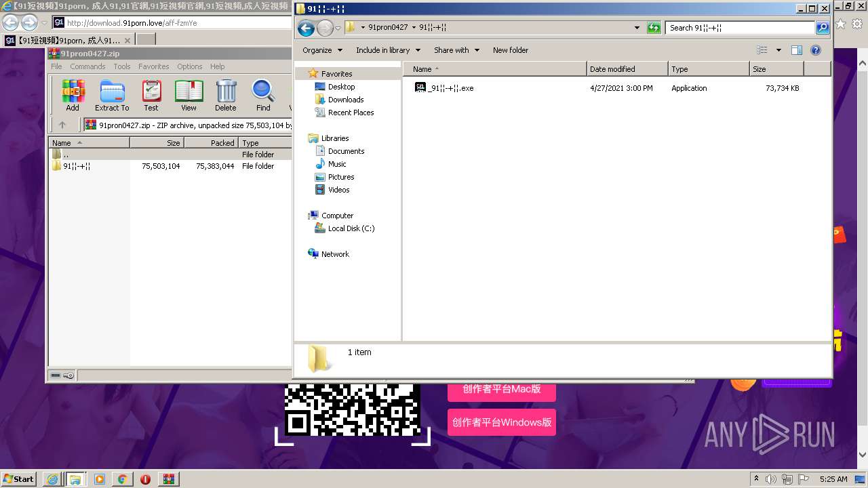
Task: Open Explorer help icon
Action: pos(816,50)
